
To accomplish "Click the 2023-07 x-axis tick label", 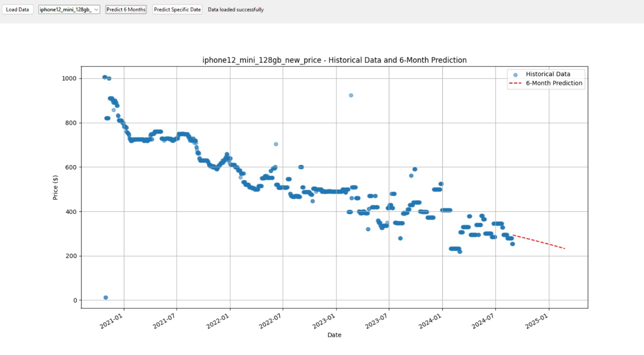I will tap(377, 321).
